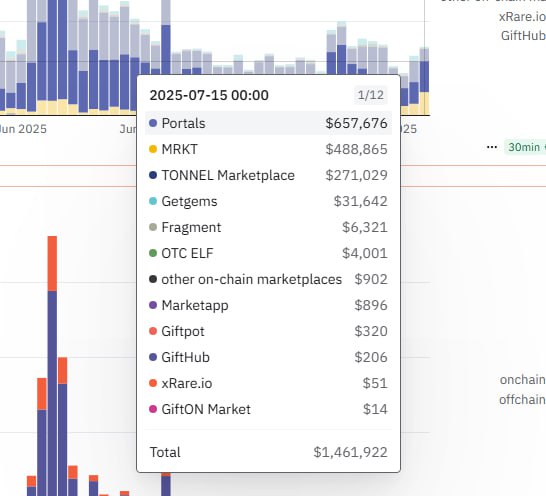Toggle xRare.io legend item on right
The width and height of the screenshot is (546, 496).
click(522, 17)
